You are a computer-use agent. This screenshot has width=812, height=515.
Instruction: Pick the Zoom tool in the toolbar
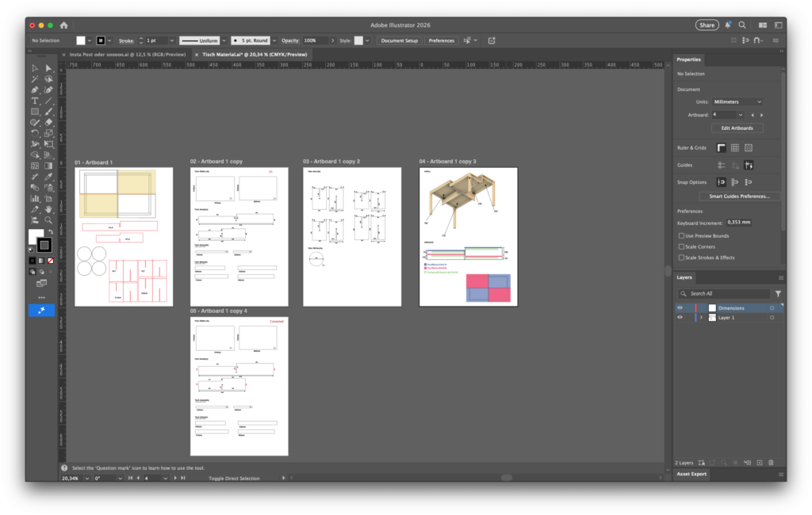coord(48,219)
